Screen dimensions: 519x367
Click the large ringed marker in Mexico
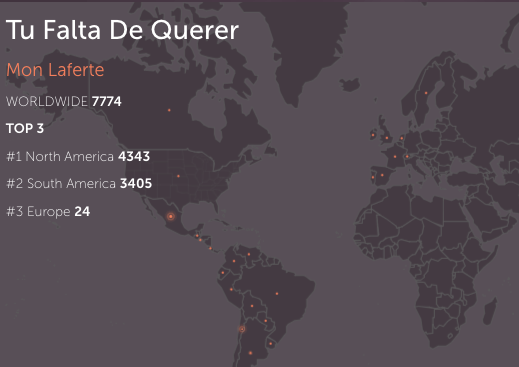point(171,217)
